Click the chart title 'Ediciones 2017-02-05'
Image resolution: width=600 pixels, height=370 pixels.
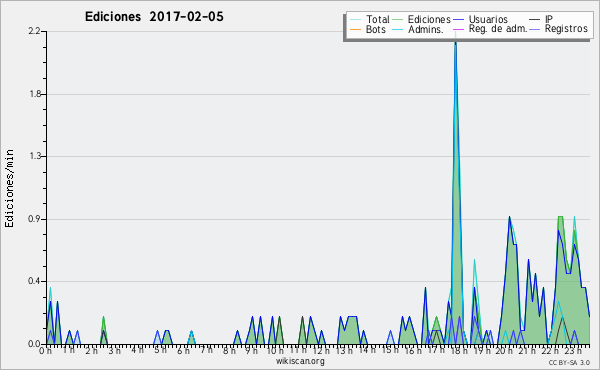click(154, 17)
